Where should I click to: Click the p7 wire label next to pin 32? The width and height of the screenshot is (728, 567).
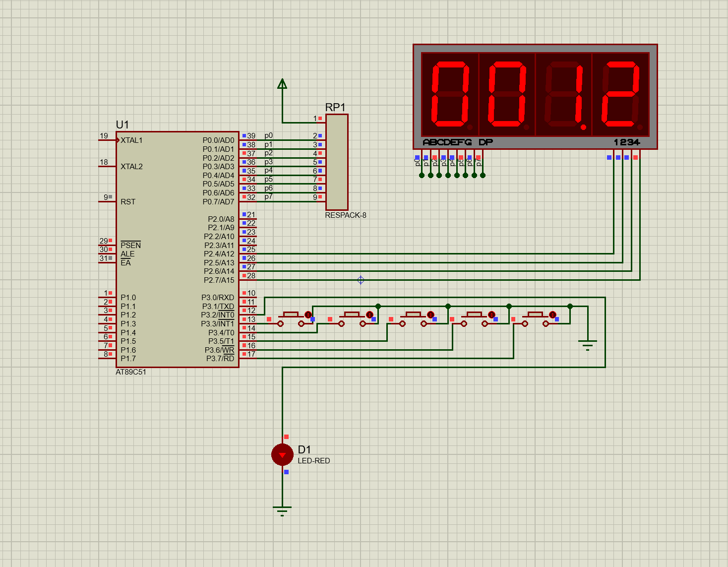coord(268,197)
